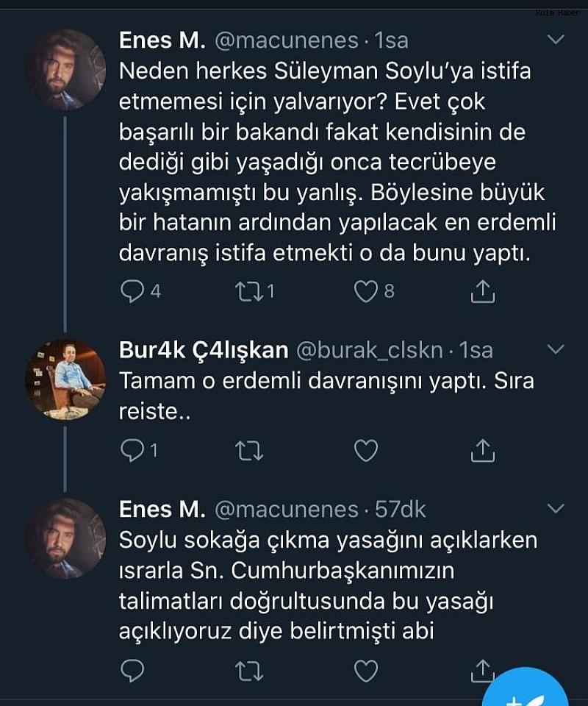This screenshot has height=706, width=588.
Task: Like the tweet with 8 likes
Action: click(365, 292)
